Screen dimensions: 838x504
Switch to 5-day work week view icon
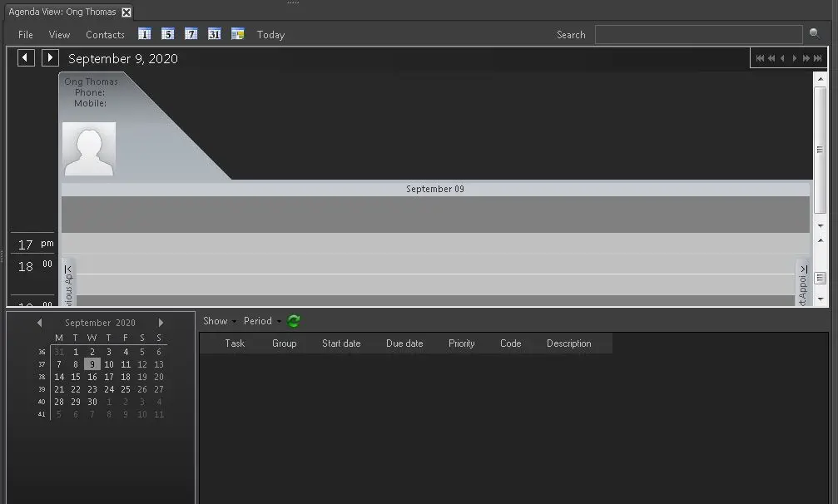click(167, 34)
